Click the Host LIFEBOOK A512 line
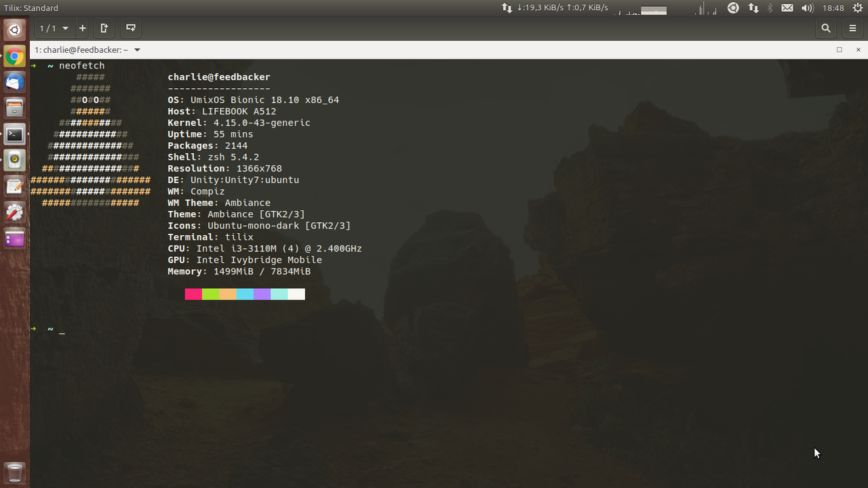 pos(222,111)
